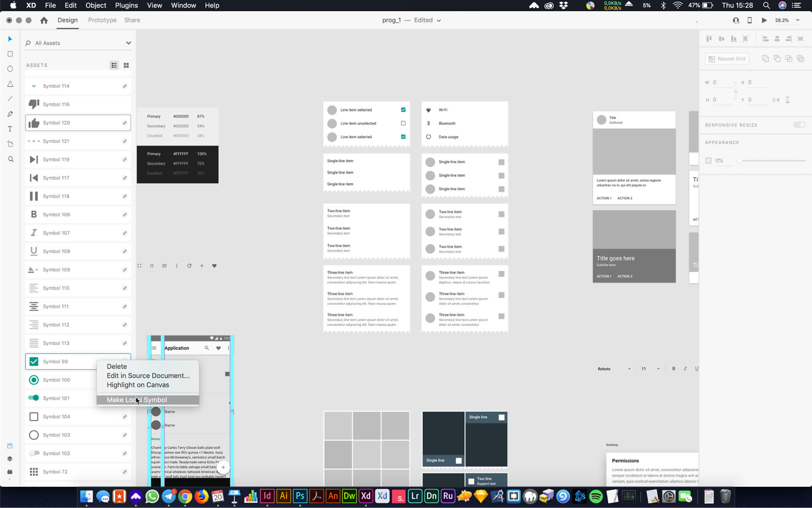Choose Make Local Symbol from the context menu
812x508 pixels.
pyautogui.click(x=137, y=400)
